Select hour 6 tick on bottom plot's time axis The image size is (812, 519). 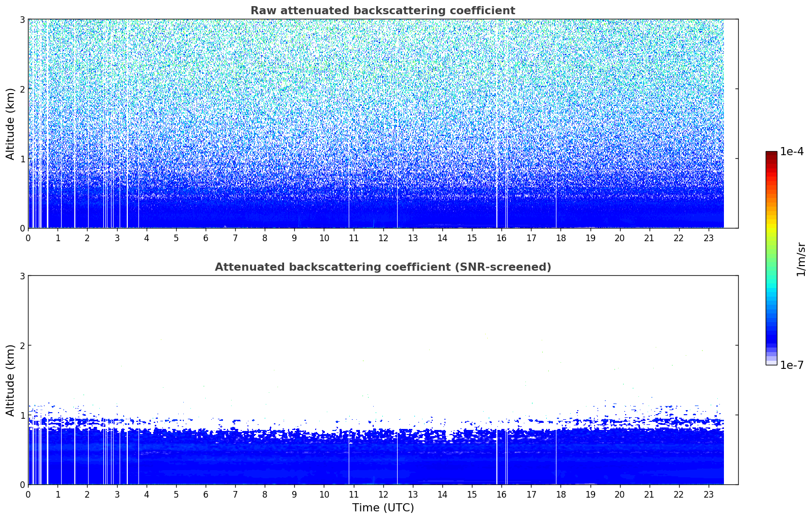click(206, 495)
